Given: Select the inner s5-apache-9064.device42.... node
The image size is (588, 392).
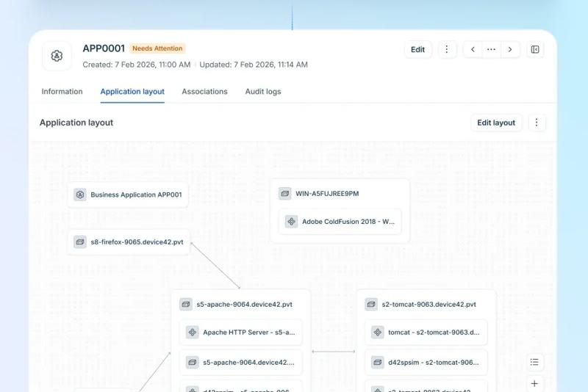Looking at the screenshot, I should tap(241, 363).
